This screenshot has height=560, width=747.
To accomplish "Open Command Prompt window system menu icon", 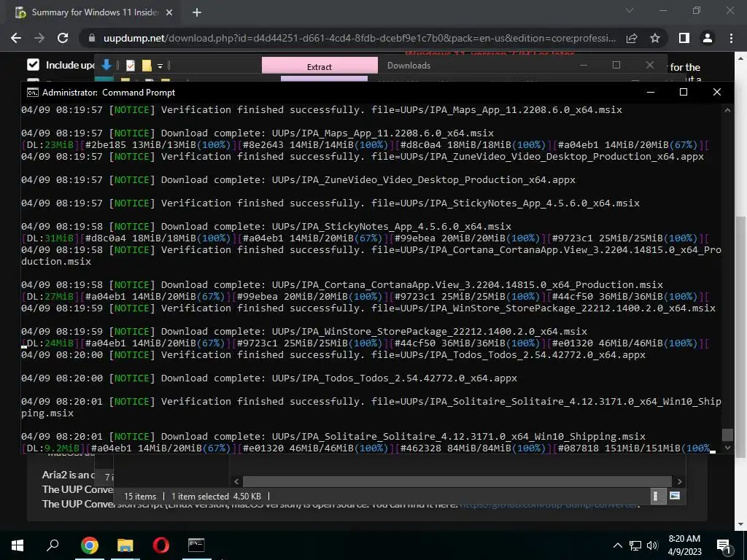I will (32, 93).
